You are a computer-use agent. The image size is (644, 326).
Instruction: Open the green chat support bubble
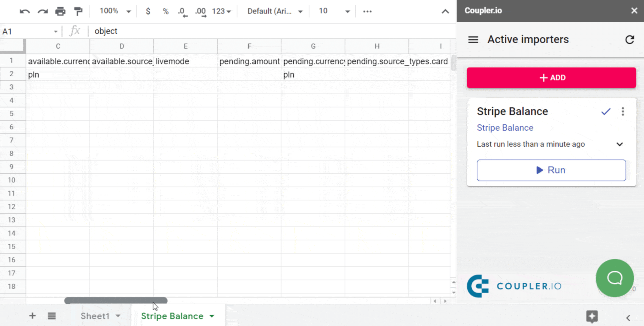click(x=614, y=278)
